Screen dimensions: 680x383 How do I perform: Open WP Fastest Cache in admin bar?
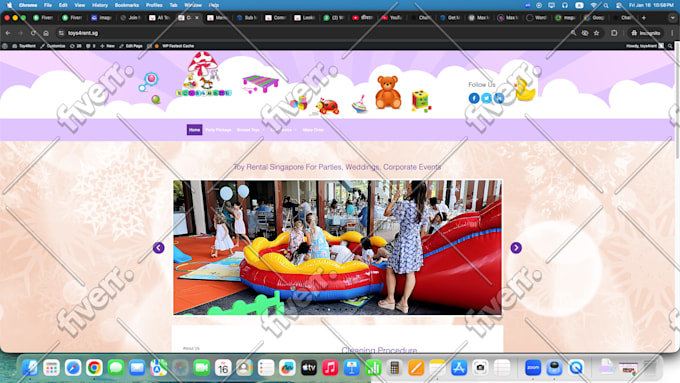click(174, 46)
